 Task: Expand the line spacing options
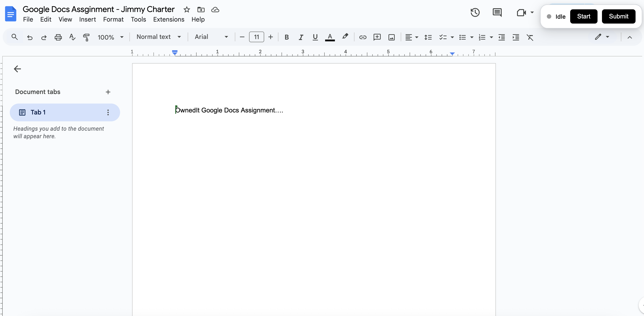[428, 38]
